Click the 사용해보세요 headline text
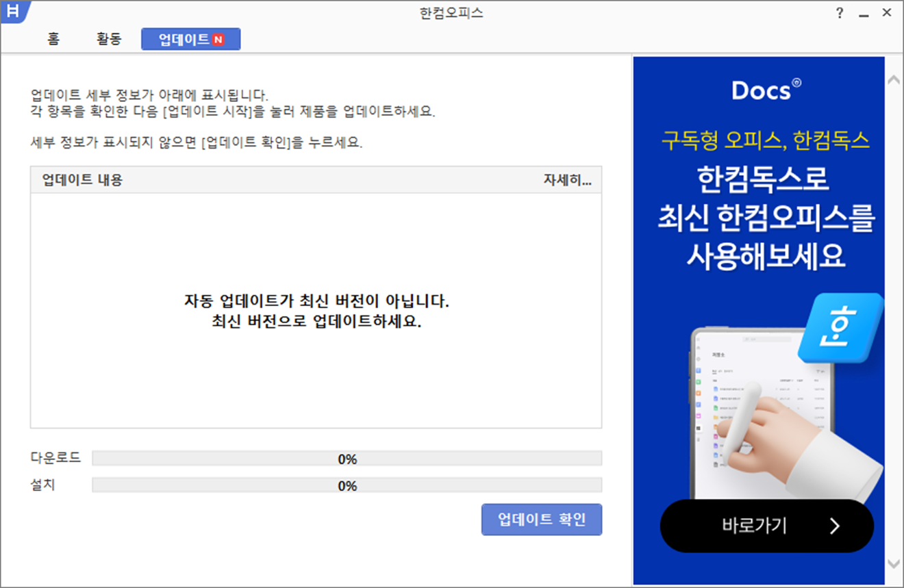 766,257
